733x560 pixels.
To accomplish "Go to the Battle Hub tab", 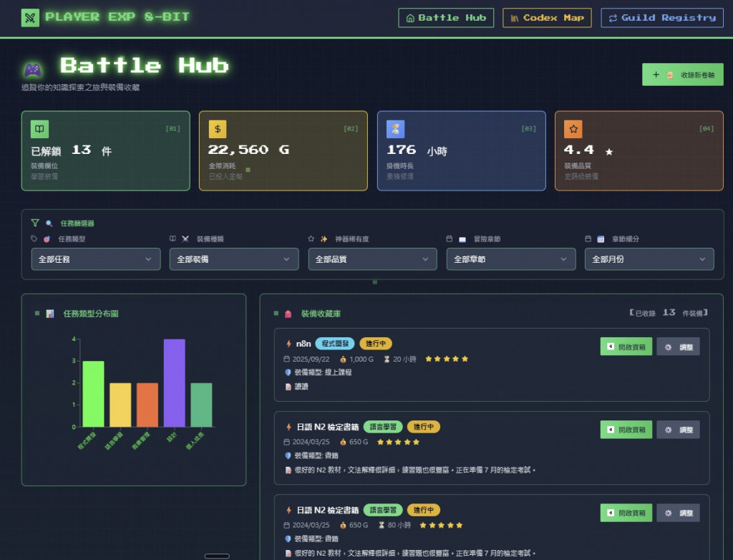I will (446, 18).
